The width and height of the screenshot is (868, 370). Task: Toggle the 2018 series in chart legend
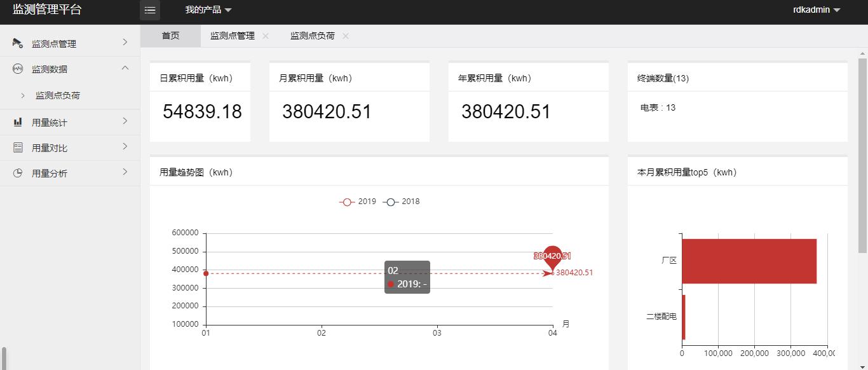(x=402, y=202)
